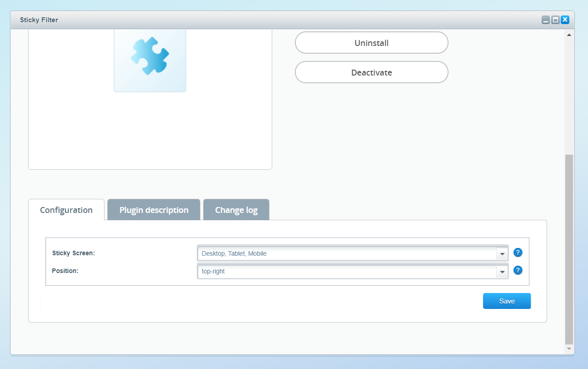The height and width of the screenshot is (369, 588).
Task: Maximize the Sticky Filter window
Action: click(555, 20)
